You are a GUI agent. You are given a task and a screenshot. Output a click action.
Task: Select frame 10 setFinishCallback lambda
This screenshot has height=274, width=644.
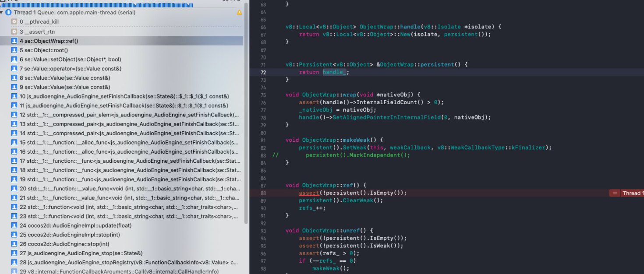coord(121,96)
